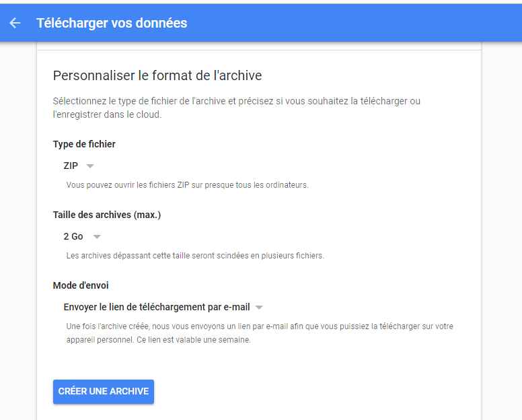Image resolution: width=522 pixels, height=420 pixels.
Task: Click the triangle icon beside 2 Go
Action: [97, 236]
